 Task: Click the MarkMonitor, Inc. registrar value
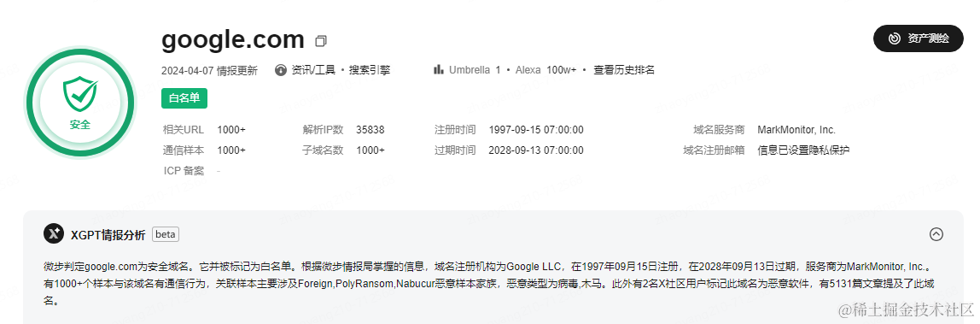pos(796,130)
